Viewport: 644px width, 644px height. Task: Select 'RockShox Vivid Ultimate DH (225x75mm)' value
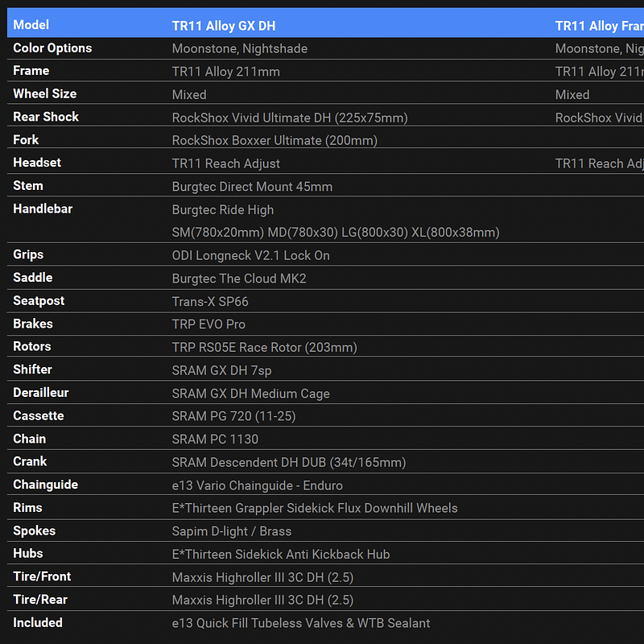290,118
